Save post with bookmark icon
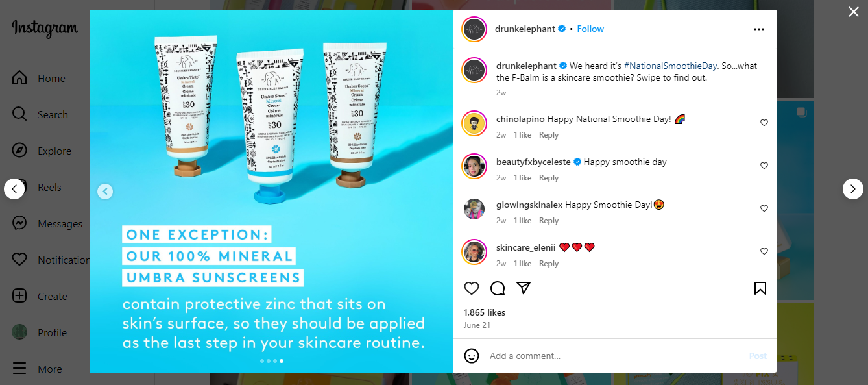The height and width of the screenshot is (385, 868). (x=760, y=288)
